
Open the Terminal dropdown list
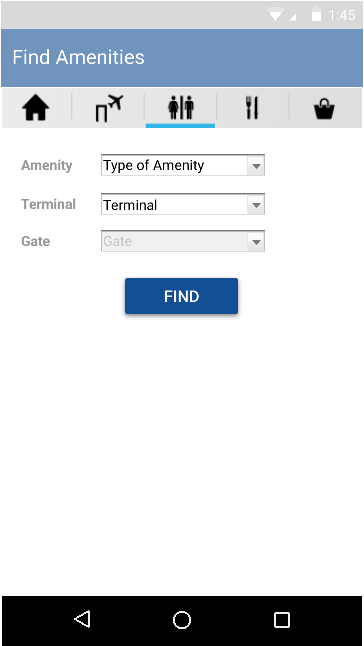point(183,204)
